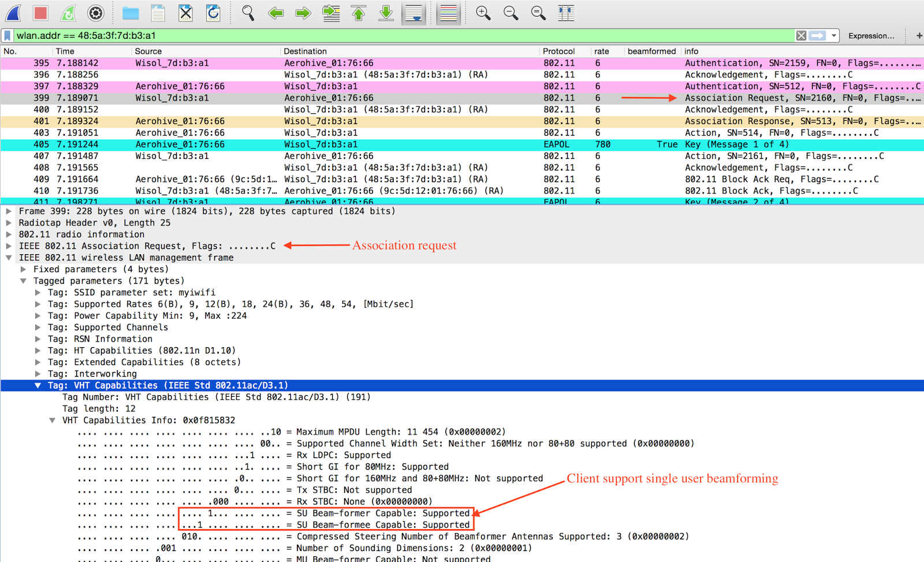This screenshot has width=924, height=562.
Task: Reset text to normal size
Action: coord(538,13)
